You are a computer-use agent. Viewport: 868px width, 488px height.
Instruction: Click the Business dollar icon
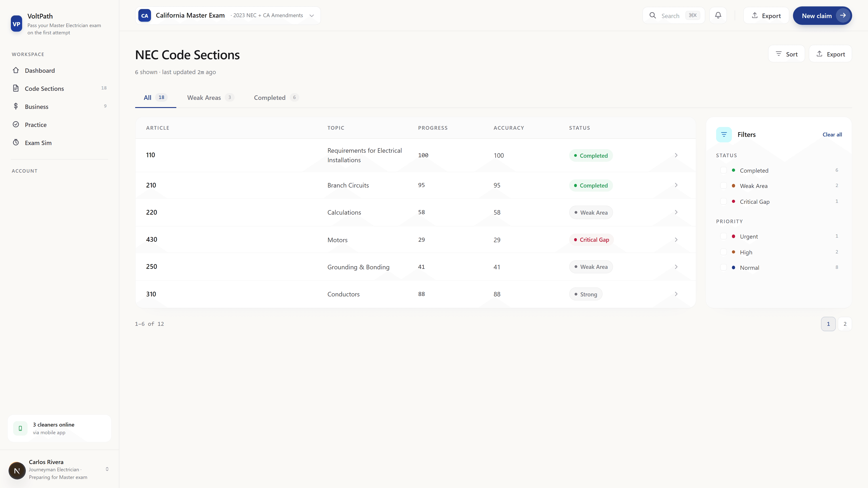tap(16, 106)
